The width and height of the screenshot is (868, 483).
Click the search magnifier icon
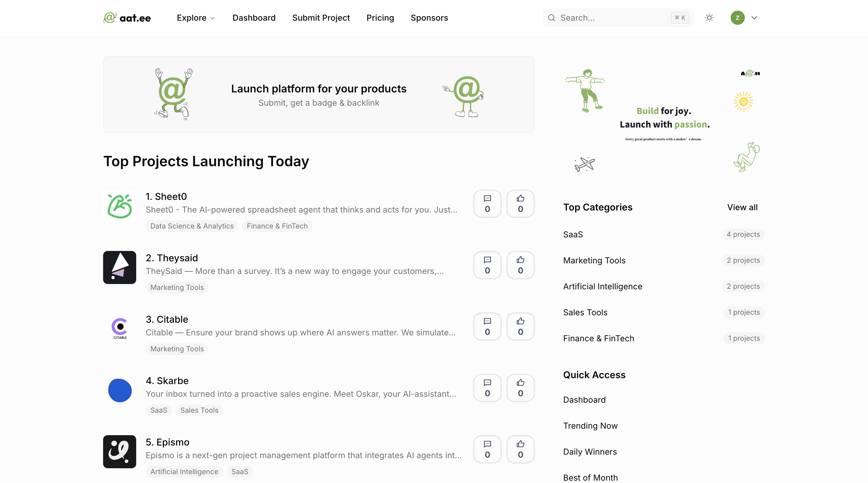point(551,17)
